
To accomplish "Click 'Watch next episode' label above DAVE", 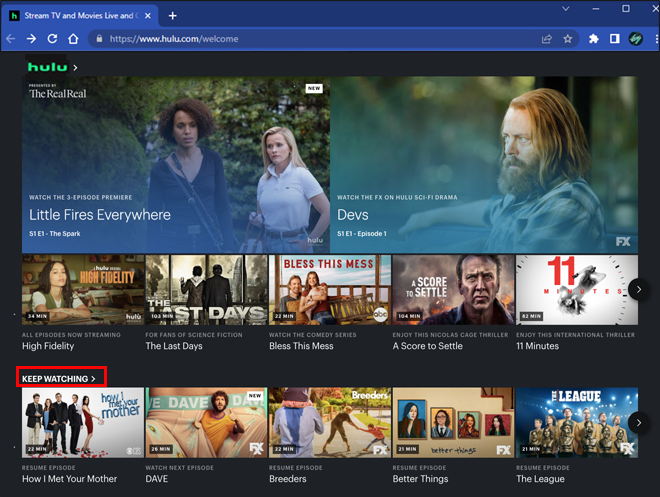I will point(180,468).
